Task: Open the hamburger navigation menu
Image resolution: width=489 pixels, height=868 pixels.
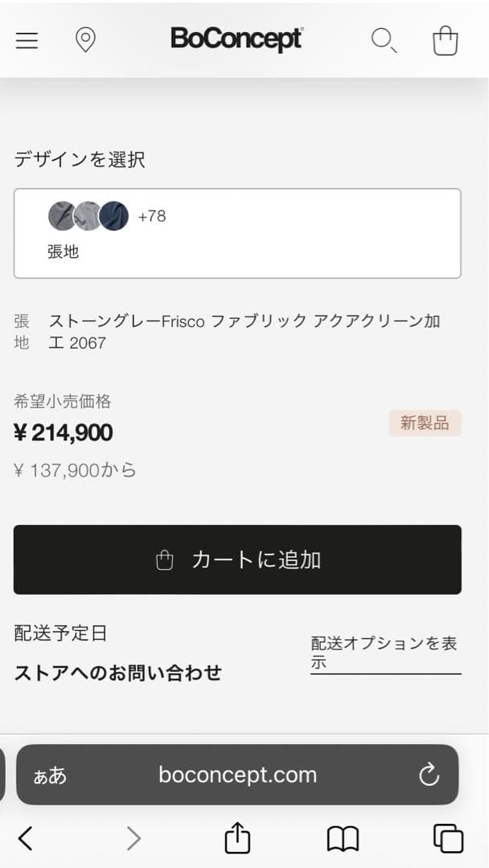Action: [27, 40]
